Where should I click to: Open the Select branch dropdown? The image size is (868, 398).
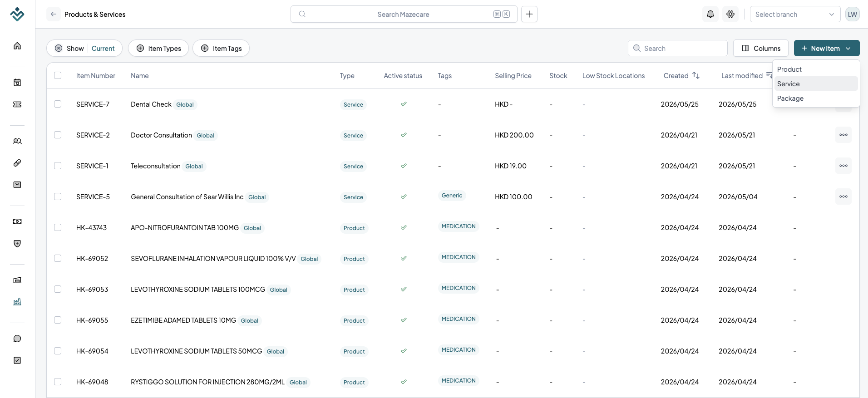point(795,14)
